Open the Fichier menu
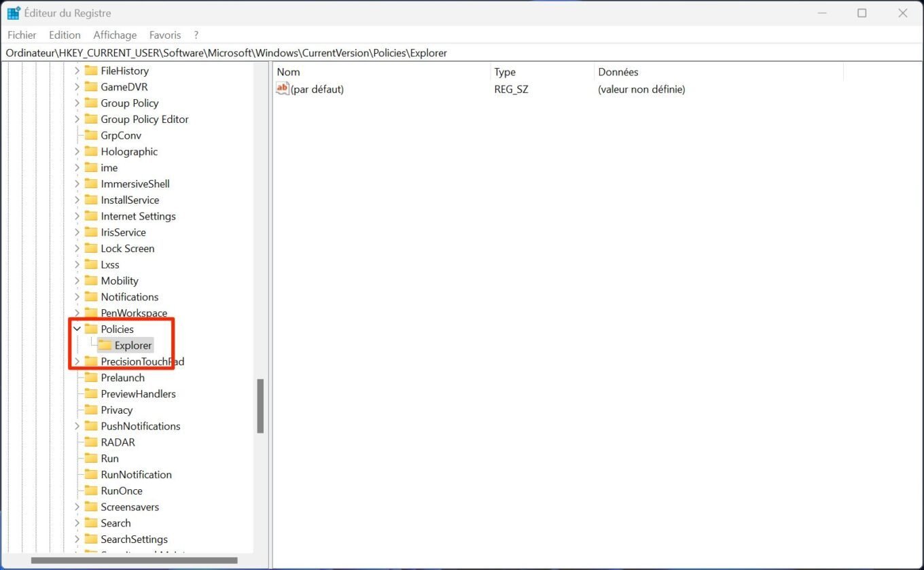 (x=22, y=35)
